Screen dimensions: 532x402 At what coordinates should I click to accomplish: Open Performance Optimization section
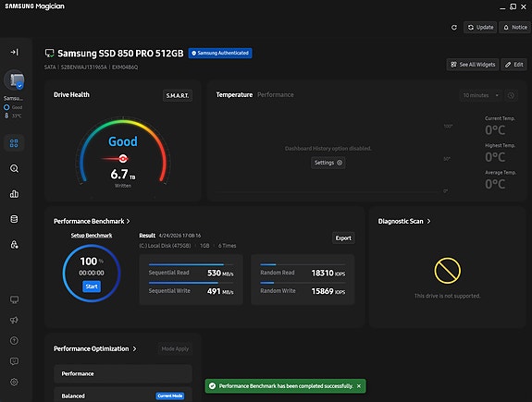(x=95, y=348)
